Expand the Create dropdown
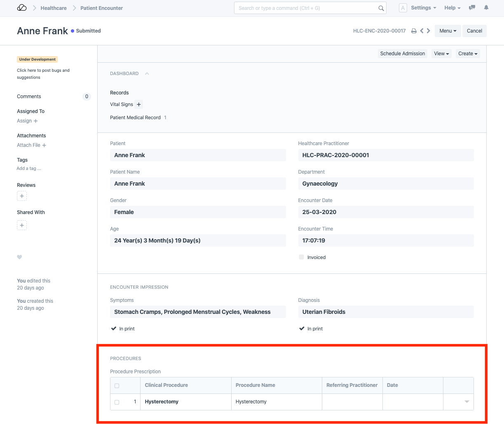504x424 pixels. coord(468,54)
